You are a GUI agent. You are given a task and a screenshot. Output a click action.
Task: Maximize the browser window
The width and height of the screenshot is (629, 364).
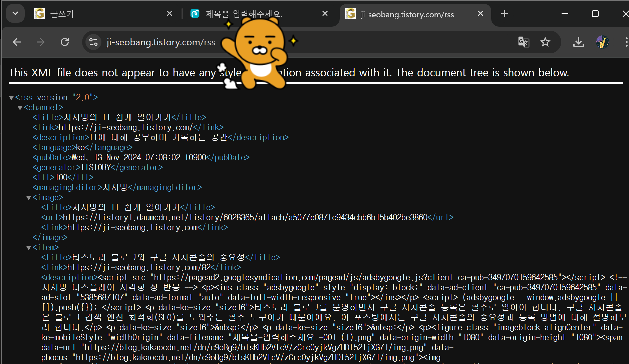[595, 14]
